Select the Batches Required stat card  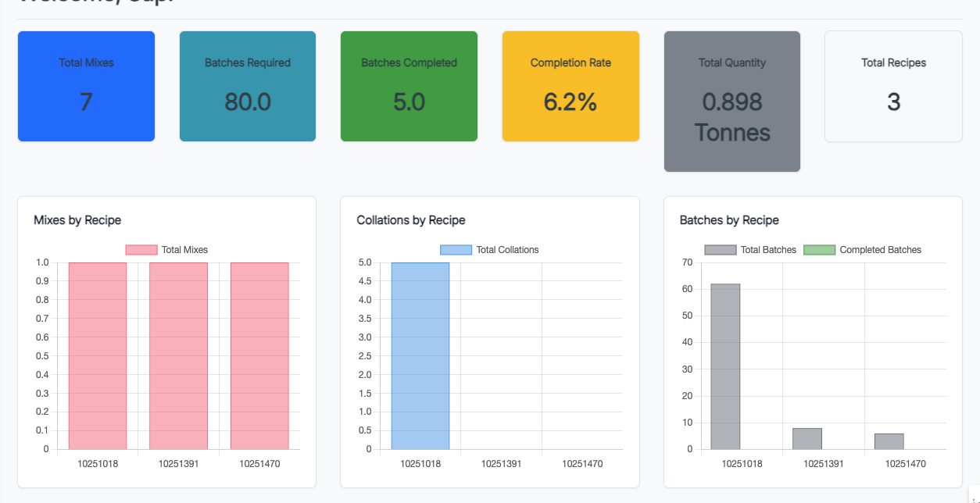tap(248, 87)
